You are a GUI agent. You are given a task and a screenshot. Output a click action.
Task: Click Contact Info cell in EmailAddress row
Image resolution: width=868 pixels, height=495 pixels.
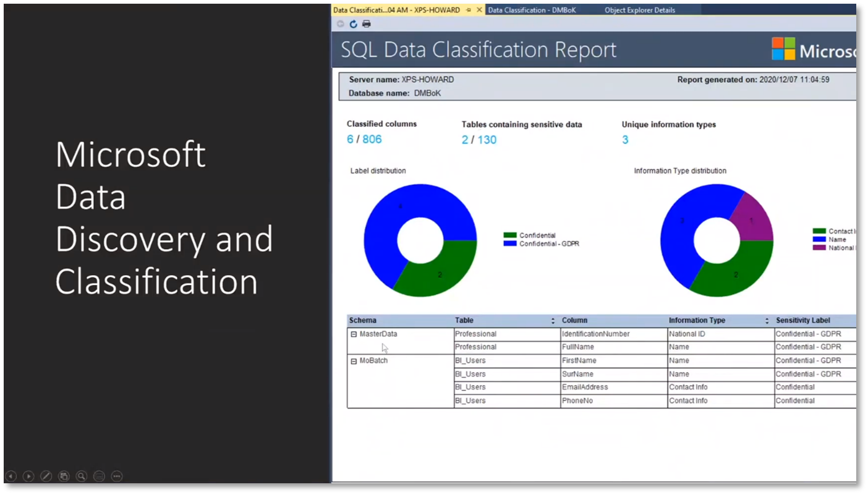point(721,387)
